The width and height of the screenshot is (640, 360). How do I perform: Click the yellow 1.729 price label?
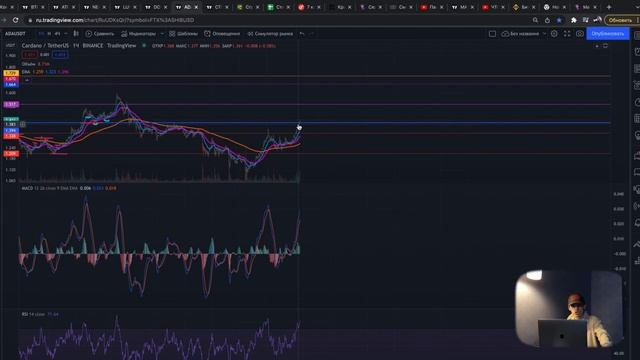tap(11, 73)
